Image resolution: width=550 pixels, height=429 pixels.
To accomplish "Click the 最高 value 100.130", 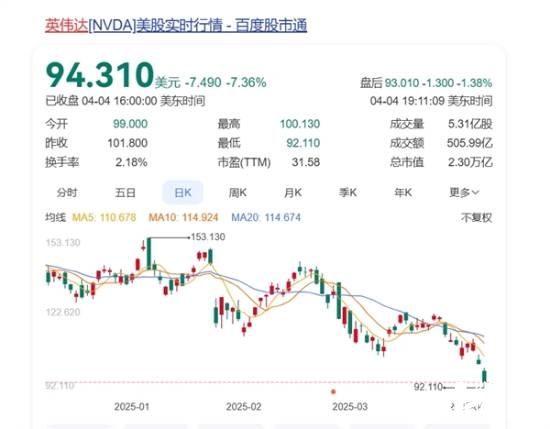I will click(x=300, y=124).
